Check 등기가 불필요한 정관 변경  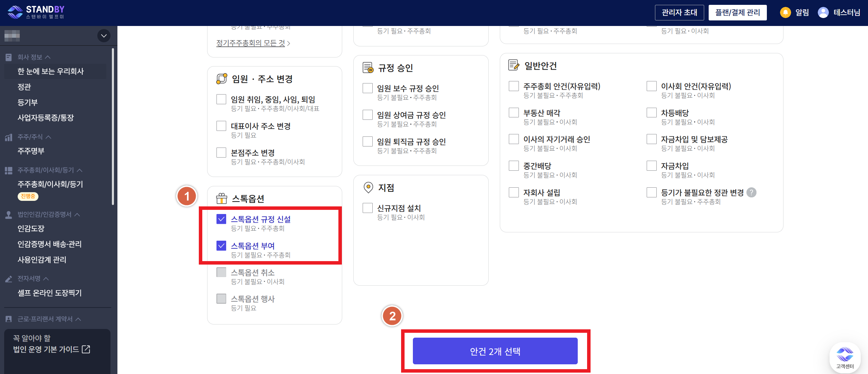tap(652, 192)
